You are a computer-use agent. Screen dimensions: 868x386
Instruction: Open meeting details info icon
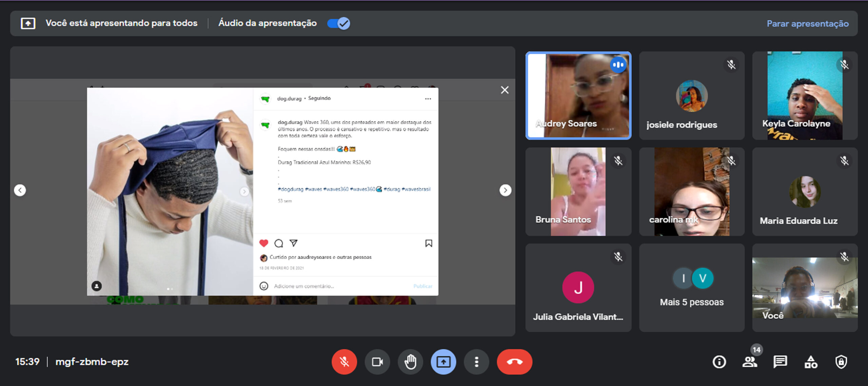[x=719, y=362]
